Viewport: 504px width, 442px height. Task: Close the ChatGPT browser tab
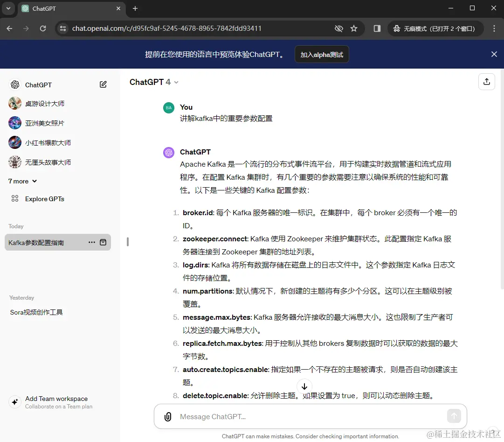[x=118, y=8]
